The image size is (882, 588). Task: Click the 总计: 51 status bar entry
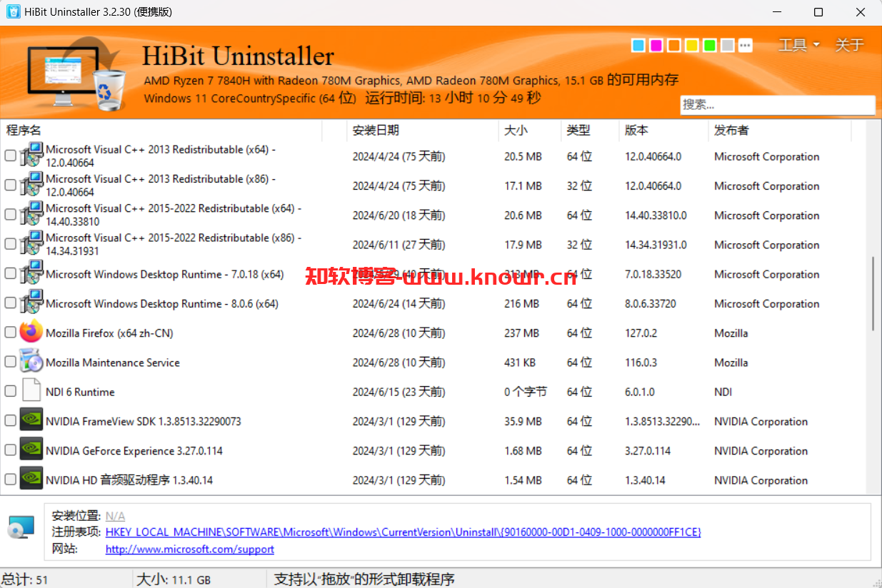click(25, 579)
